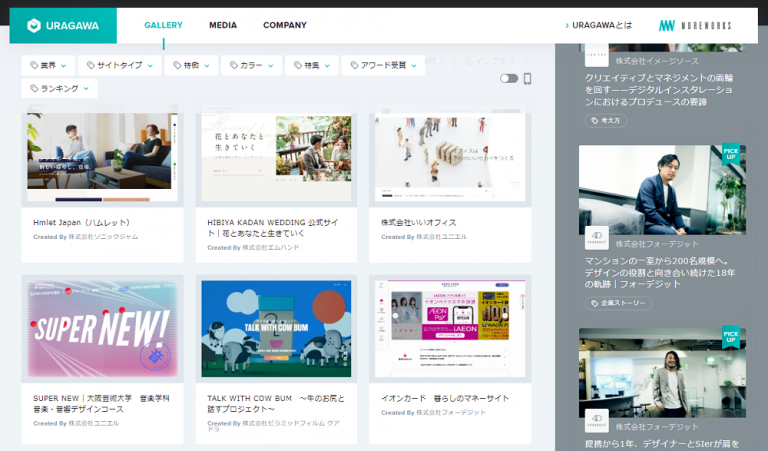This screenshot has width=768, height=451.
Task: Expand the 特集 filter dropdown
Action: (312, 65)
